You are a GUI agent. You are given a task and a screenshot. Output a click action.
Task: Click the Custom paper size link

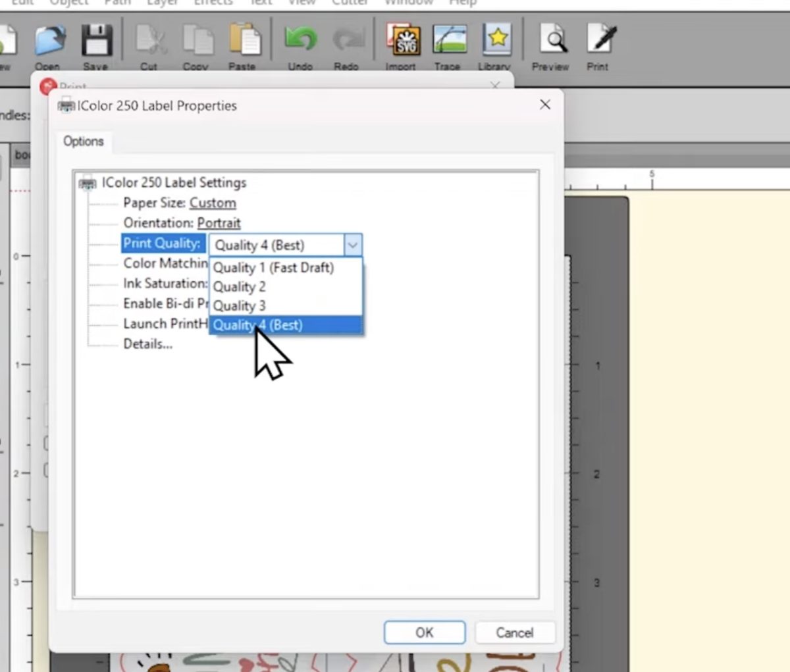[213, 203]
